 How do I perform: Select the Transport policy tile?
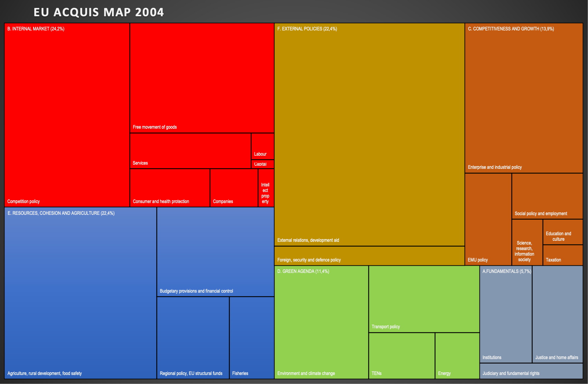(x=424, y=299)
